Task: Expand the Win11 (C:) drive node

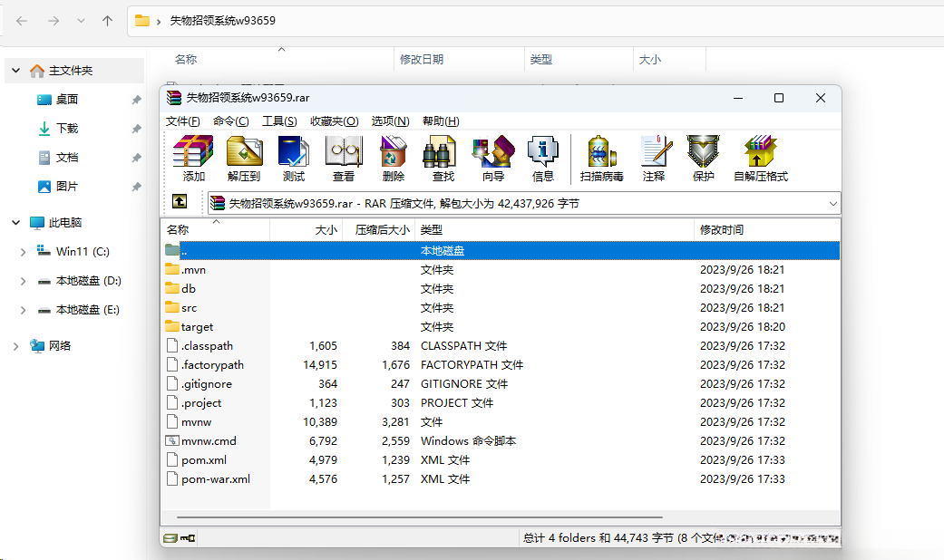Action: coord(23,252)
